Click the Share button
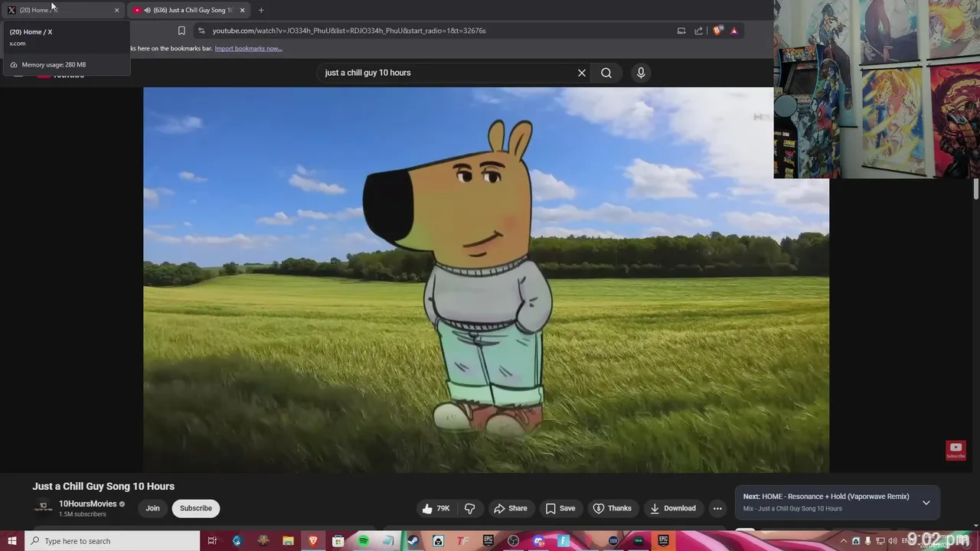This screenshot has width=980, height=551. [511, 508]
